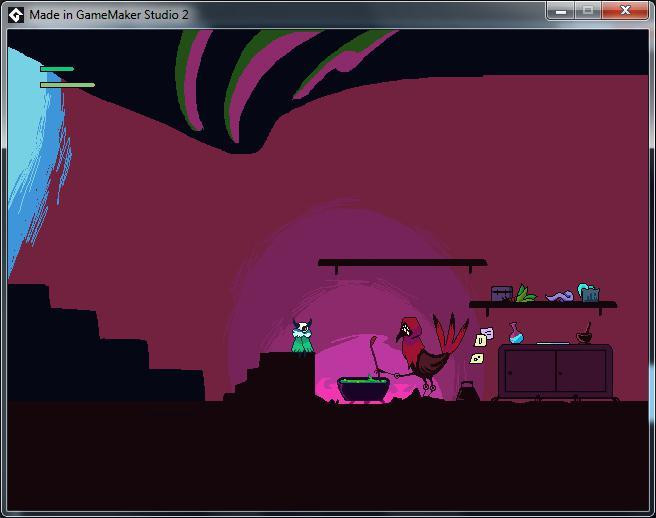Click the right cabinet door

tap(581, 372)
